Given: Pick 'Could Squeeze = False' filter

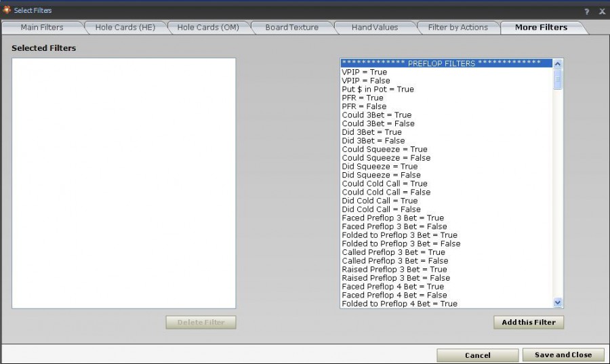Looking at the screenshot, I should [x=386, y=158].
